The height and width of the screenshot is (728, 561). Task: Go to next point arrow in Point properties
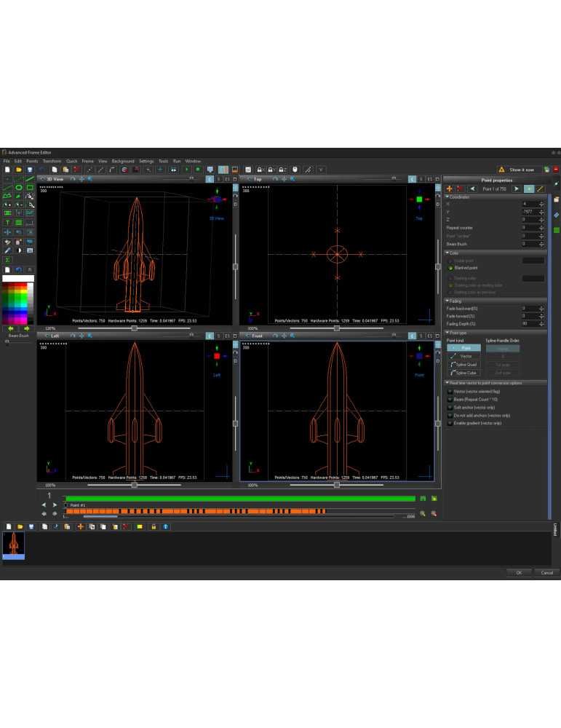click(x=517, y=189)
